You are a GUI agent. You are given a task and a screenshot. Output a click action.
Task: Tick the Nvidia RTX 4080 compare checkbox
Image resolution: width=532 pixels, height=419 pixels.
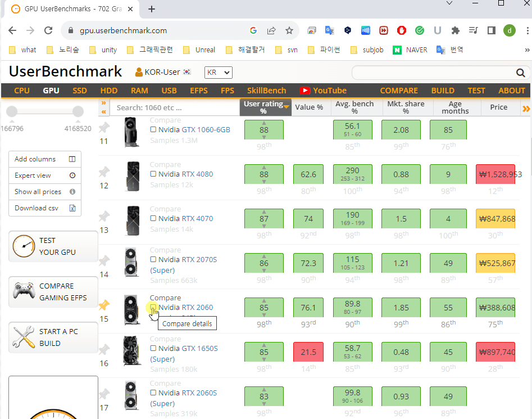point(153,174)
